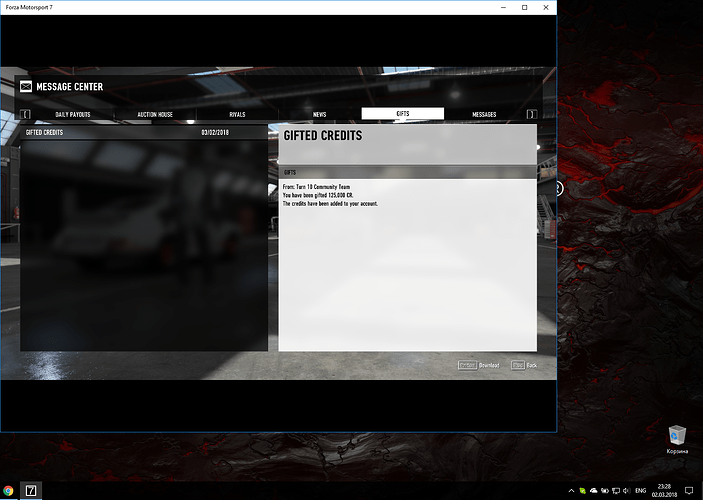The image size is (703, 500).
Task: Click the Back button prompt
Action: coord(524,365)
